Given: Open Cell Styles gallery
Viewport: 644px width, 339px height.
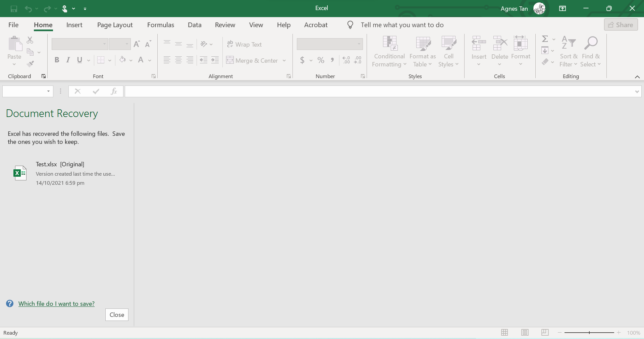Looking at the screenshot, I should [x=448, y=52].
